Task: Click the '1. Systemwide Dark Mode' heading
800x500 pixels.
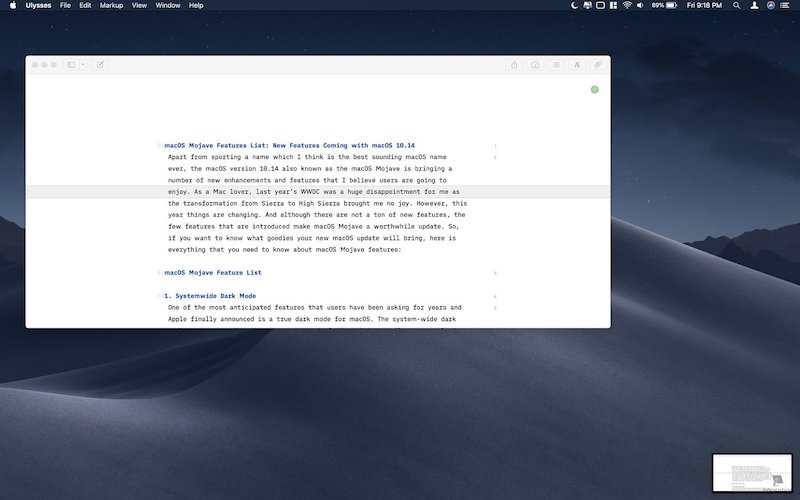Action: 210,296
